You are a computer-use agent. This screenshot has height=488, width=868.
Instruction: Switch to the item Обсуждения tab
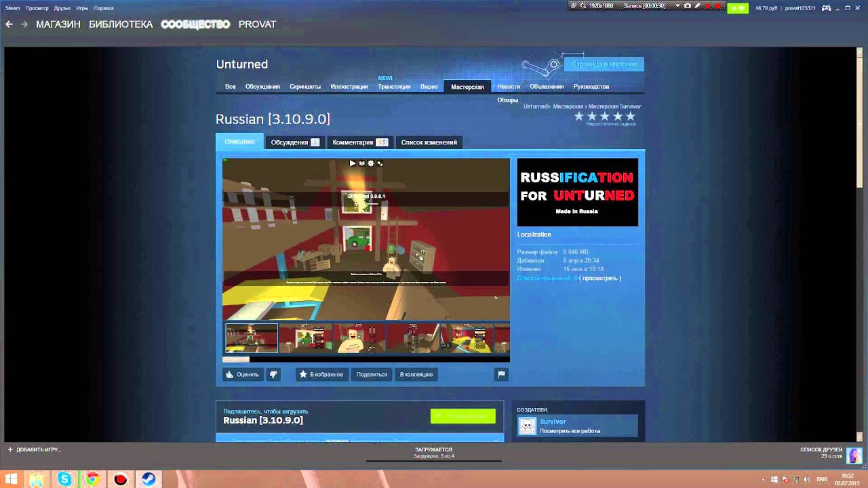click(295, 142)
